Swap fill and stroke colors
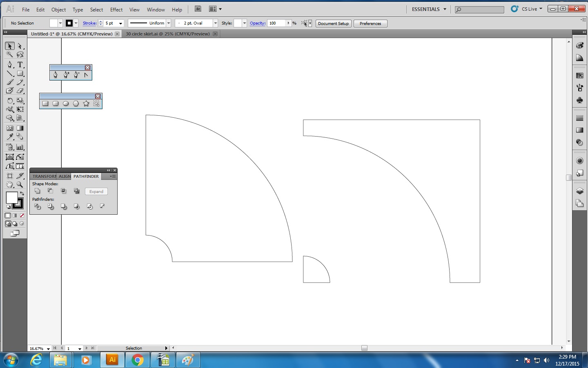The width and height of the screenshot is (588, 368). point(22,193)
